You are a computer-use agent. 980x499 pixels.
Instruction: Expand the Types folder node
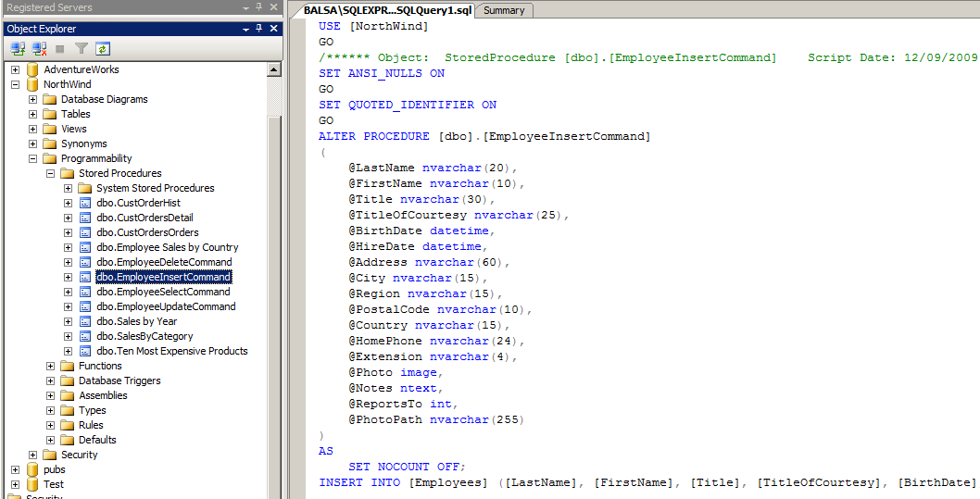pyautogui.click(x=51, y=410)
